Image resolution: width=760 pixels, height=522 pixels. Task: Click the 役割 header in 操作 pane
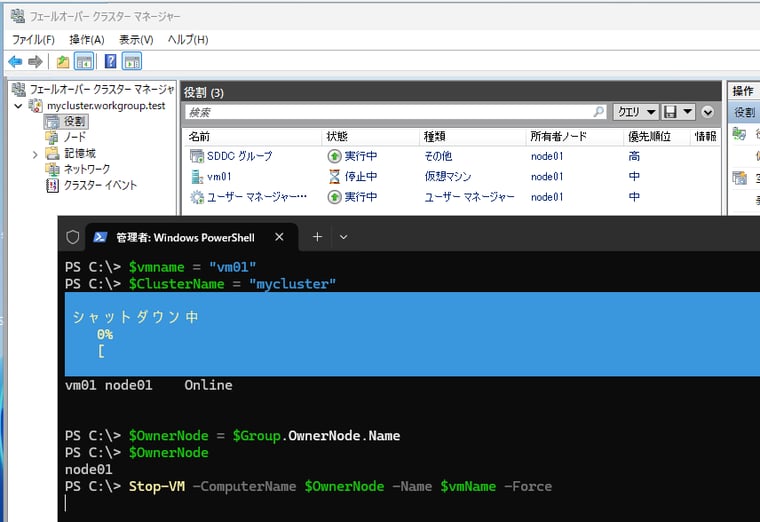744,112
